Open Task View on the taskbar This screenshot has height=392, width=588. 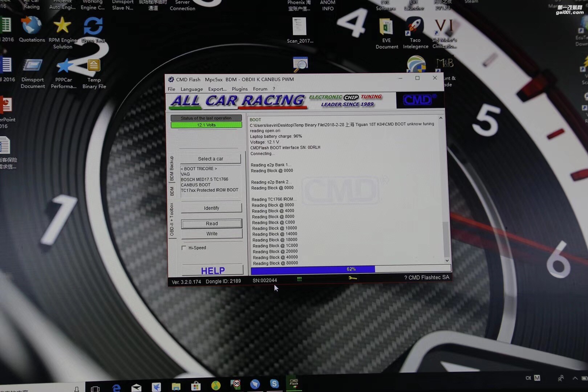95,389
